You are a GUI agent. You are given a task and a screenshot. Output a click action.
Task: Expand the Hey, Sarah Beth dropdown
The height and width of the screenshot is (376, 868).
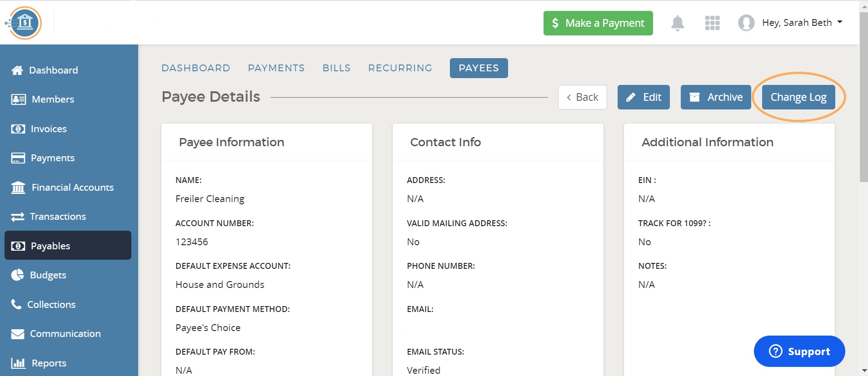[x=802, y=23]
